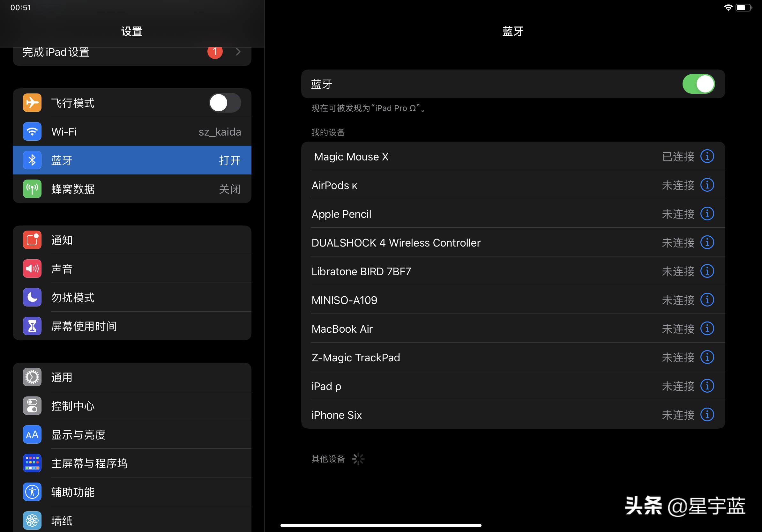The image size is (762, 532).
Task: Click the Display & Brightness AA icon
Action: point(32,434)
